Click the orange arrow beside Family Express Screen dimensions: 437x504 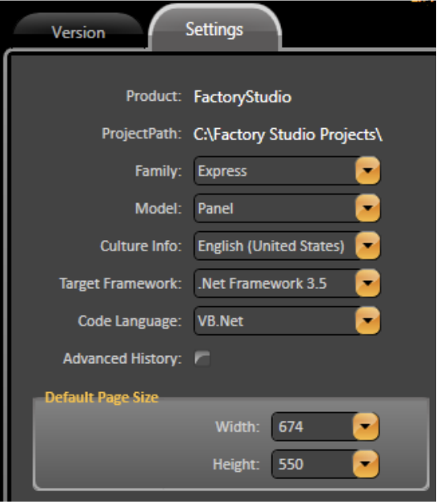(367, 170)
